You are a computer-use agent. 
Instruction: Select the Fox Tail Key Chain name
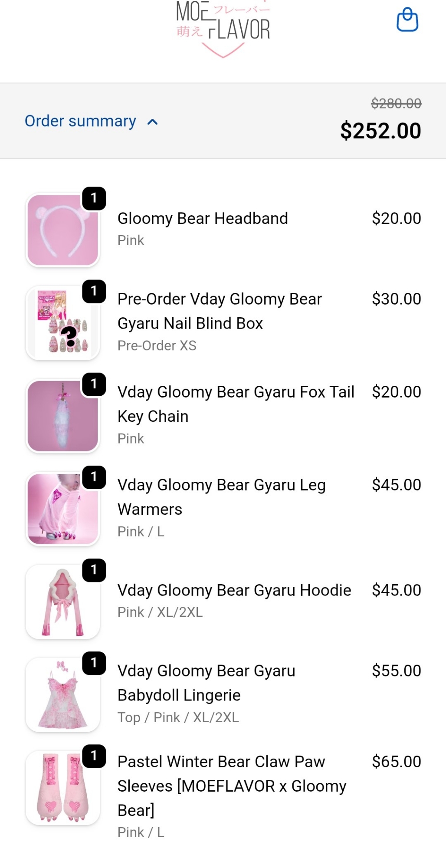236,404
